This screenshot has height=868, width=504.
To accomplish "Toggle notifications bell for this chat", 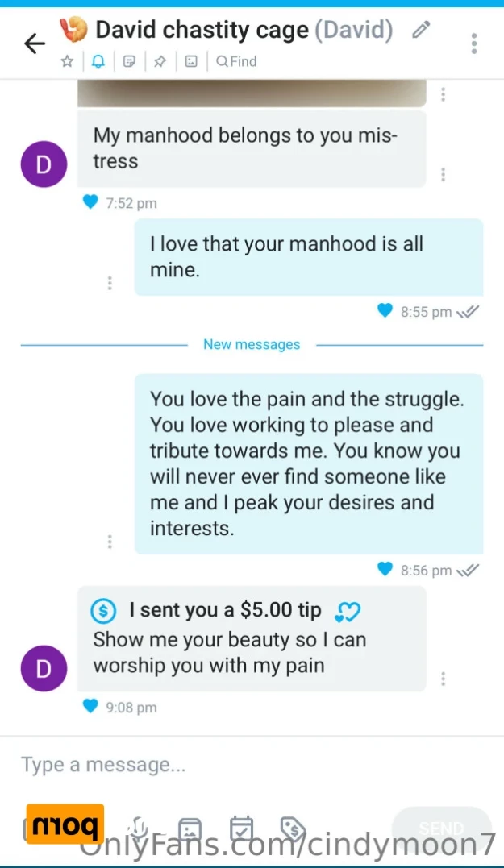I will [98, 61].
